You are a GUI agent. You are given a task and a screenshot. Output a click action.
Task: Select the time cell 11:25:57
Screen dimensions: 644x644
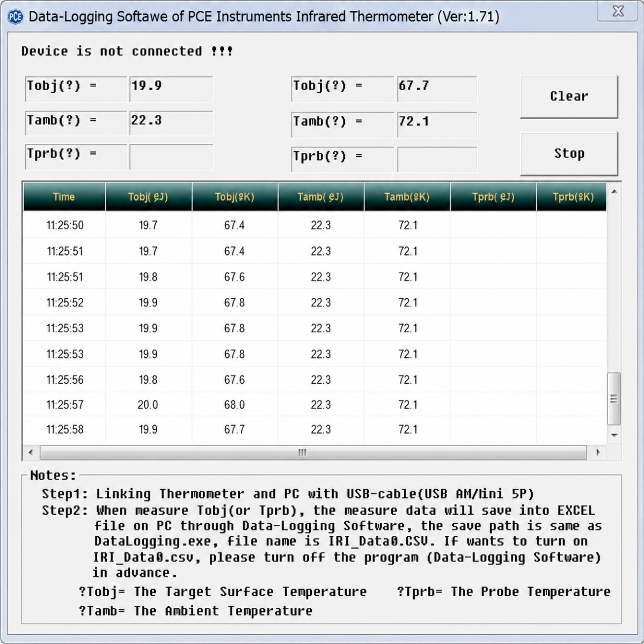(x=65, y=405)
